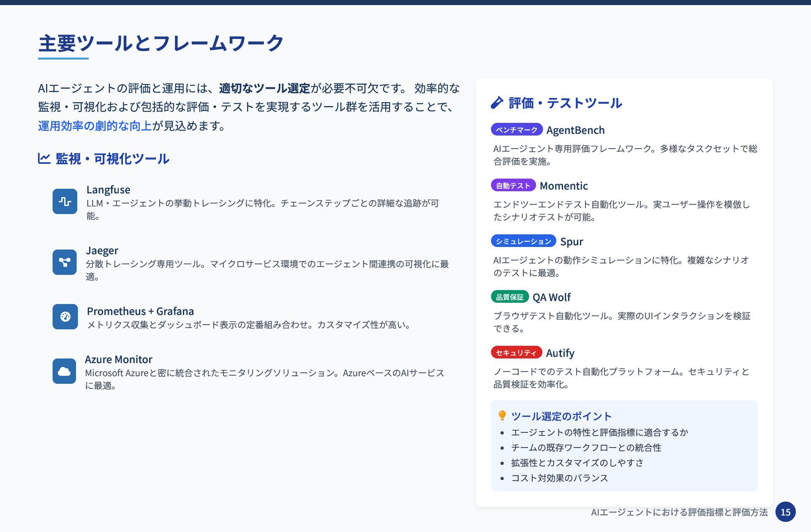Click the page number 15 circle
This screenshot has height=532, width=811.
[x=786, y=512]
